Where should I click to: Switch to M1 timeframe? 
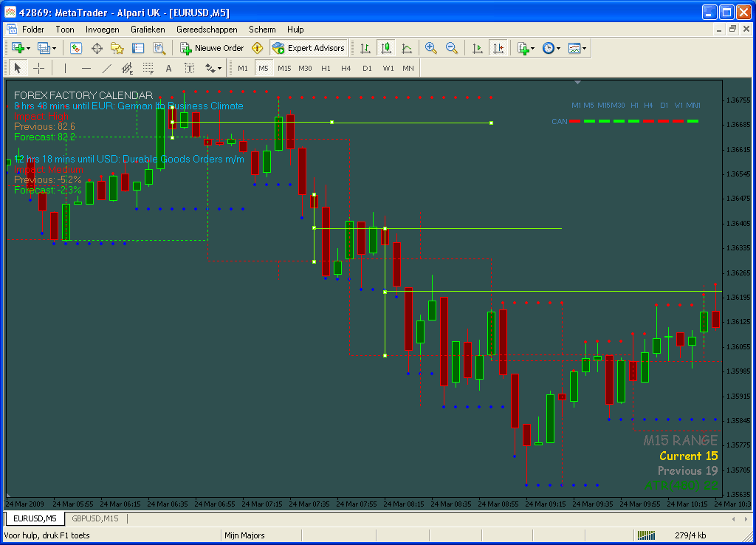pos(242,68)
